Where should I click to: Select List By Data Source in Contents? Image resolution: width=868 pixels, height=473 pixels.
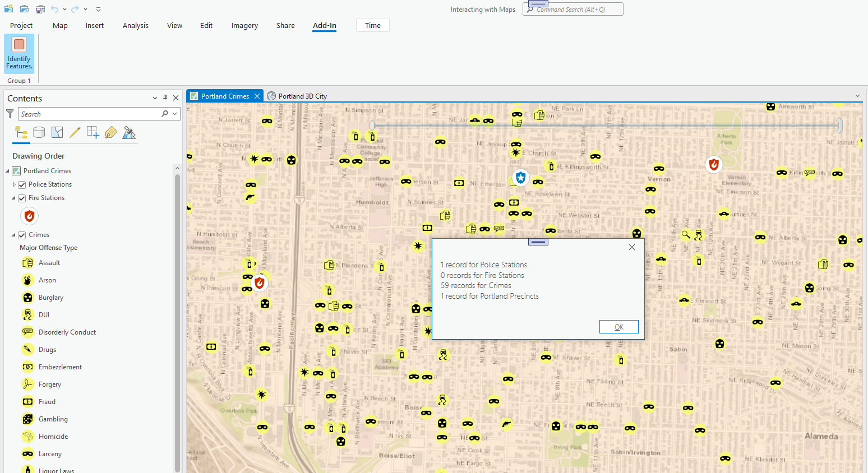coord(39,132)
